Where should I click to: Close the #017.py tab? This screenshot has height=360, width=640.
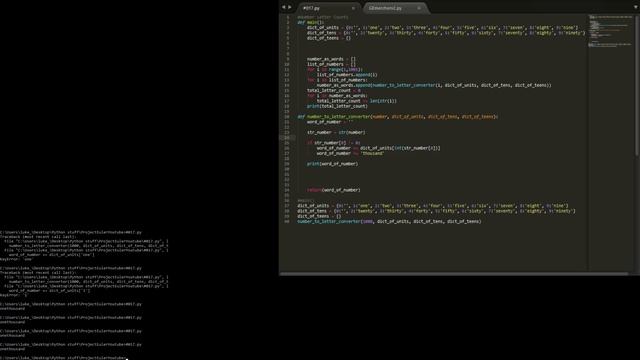pos(353,8)
